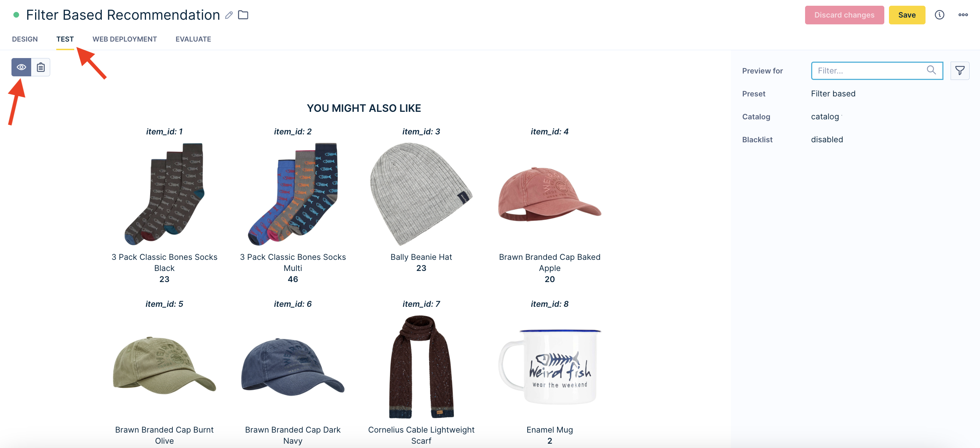Click the 3 Pack Classic Bones Socks Multi image
The width and height of the screenshot is (980, 448).
point(292,194)
